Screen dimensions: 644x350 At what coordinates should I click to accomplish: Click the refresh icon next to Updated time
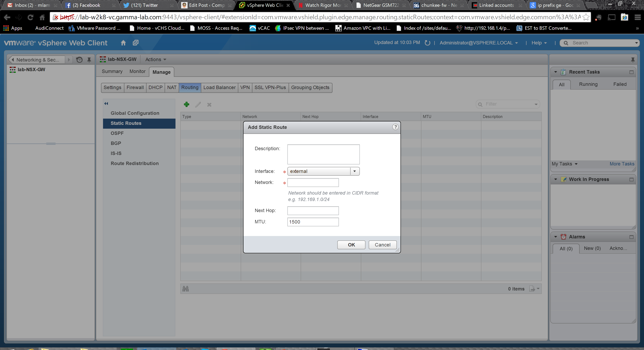(x=427, y=43)
